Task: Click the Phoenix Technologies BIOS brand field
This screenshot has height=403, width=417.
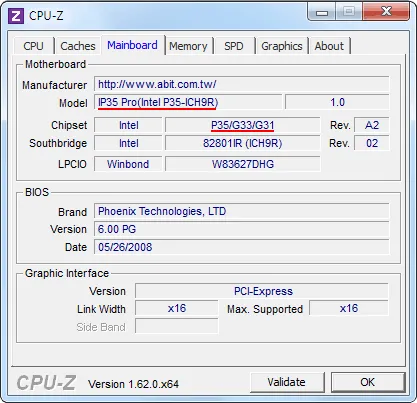Action: click(242, 211)
